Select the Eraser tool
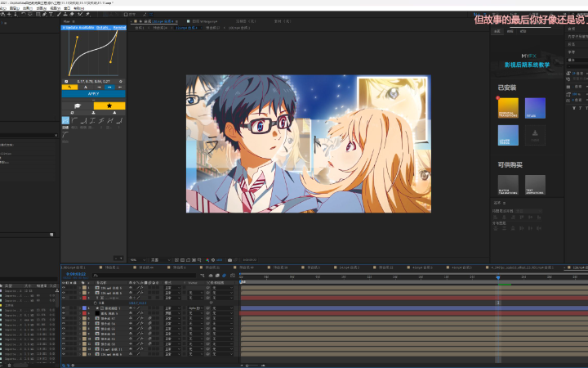 pos(72,14)
